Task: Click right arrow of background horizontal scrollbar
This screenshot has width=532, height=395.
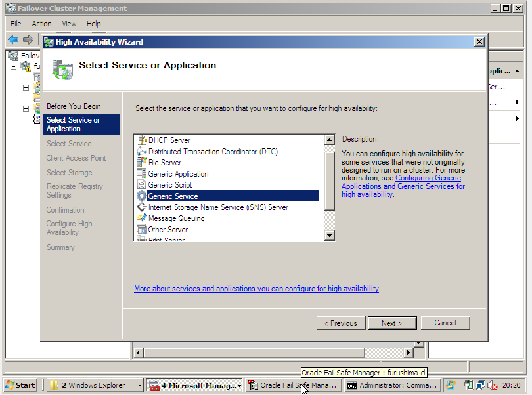Action: [x=408, y=352]
